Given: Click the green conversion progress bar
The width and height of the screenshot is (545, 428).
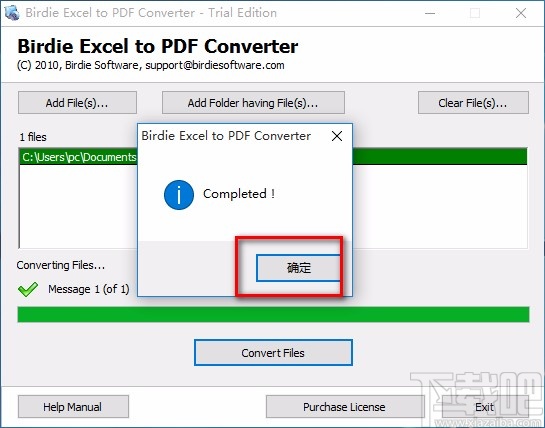Looking at the screenshot, I should click(273, 314).
